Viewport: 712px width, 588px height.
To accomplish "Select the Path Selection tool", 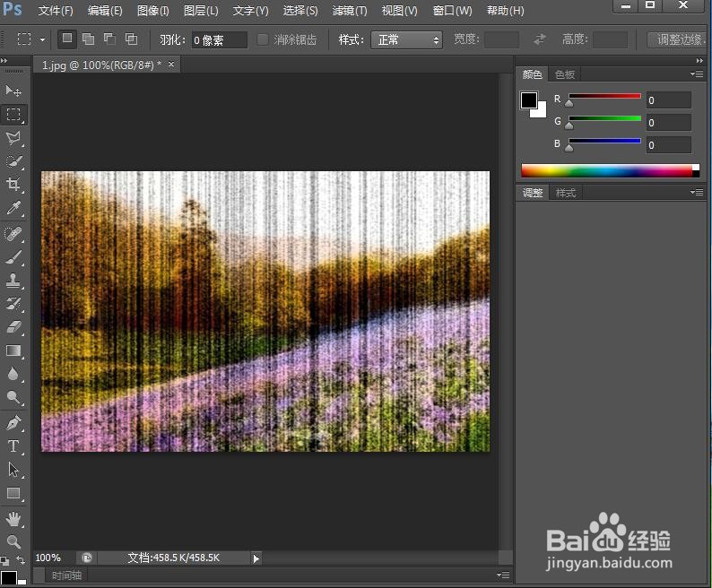I will coord(13,470).
